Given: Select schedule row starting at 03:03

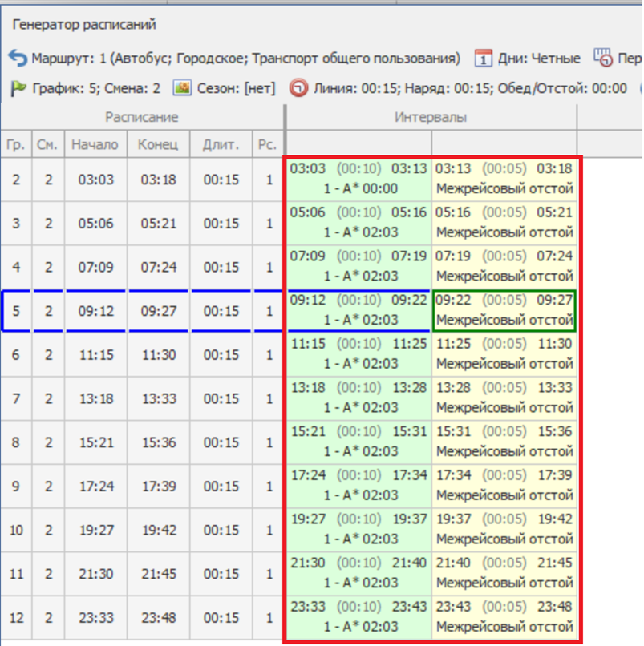Looking at the screenshot, I should point(95,180).
